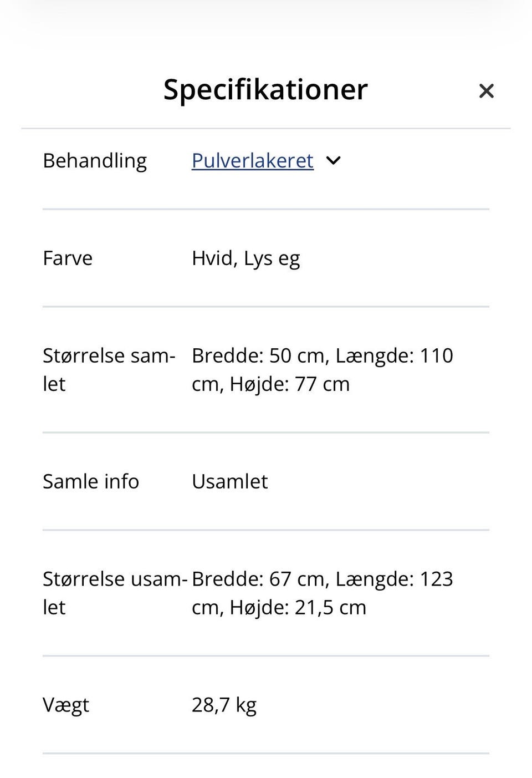Image resolution: width=532 pixels, height=778 pixels.
Task: Select the assembled dimensions text
Action: click(323, 369)
